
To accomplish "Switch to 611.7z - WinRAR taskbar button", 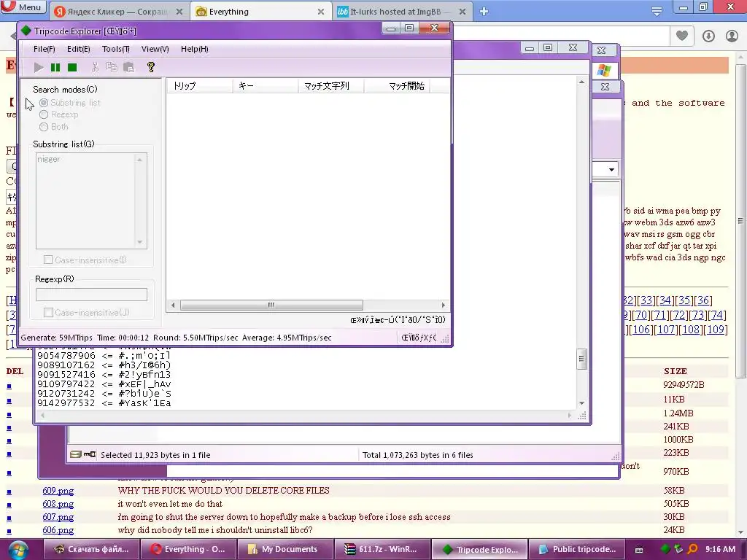I will point(382,549).
